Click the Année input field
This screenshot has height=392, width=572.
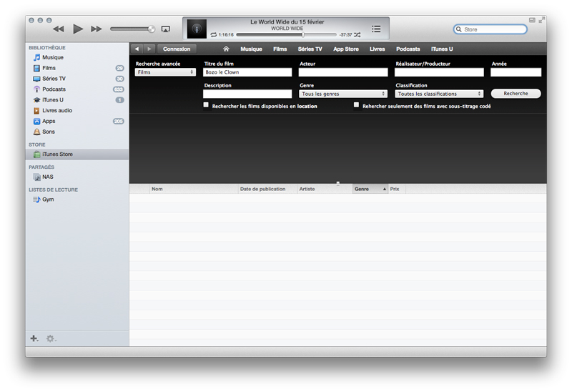(516, 72)
